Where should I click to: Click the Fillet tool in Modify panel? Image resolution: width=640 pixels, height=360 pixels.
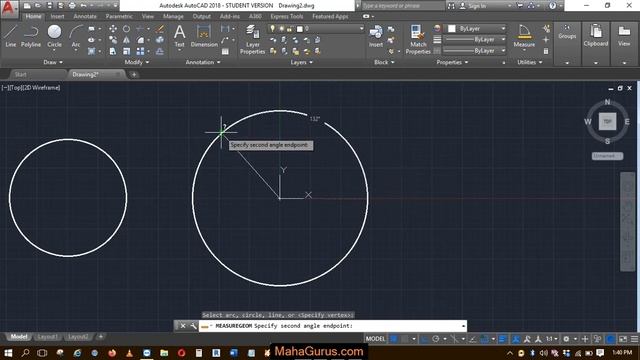pos(140,40)
